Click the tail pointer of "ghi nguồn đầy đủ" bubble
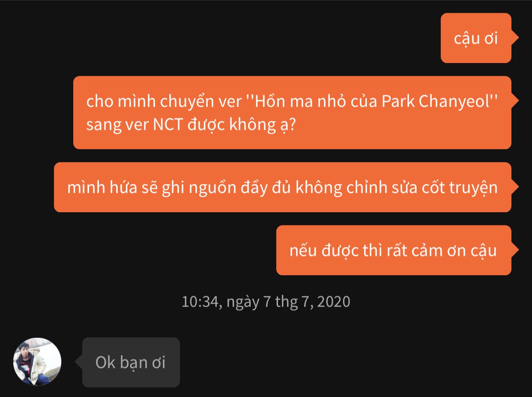This screenshot has height=397, width=532. (x=515, y=187)
